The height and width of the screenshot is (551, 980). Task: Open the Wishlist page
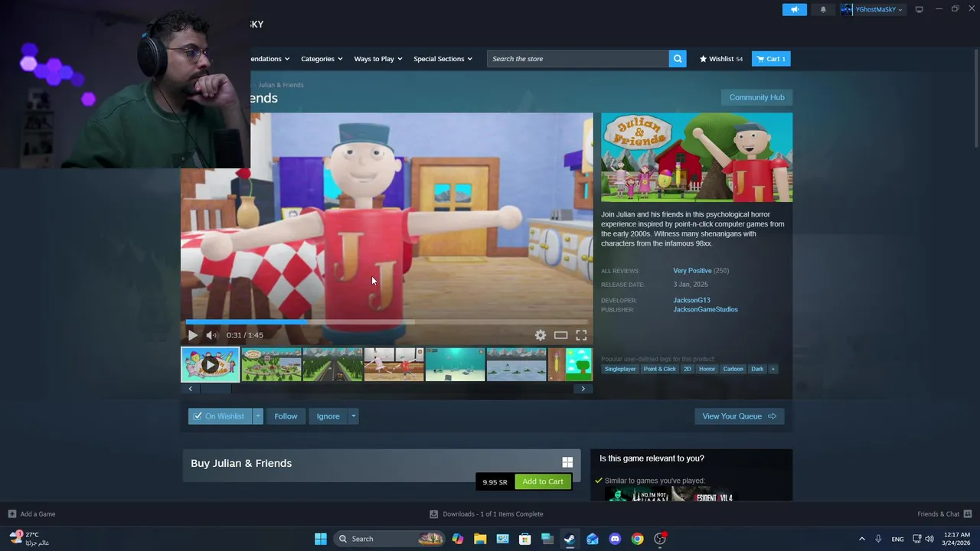tap(720, 59)
